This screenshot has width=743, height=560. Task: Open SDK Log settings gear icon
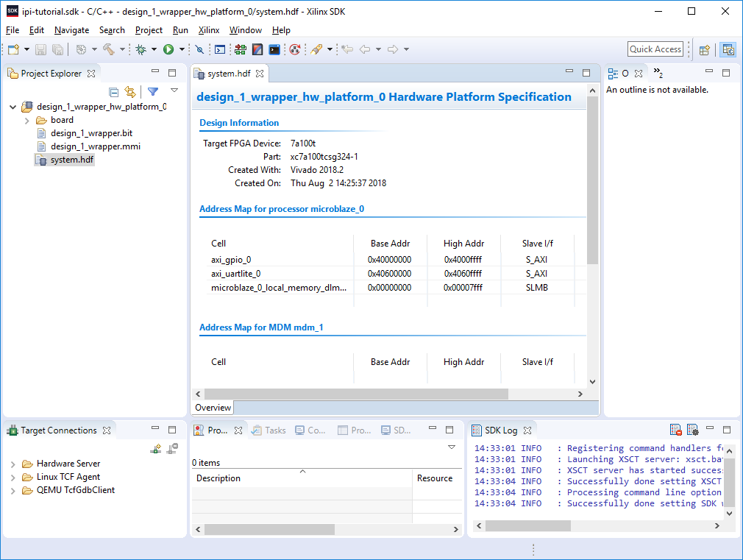click(692, 430)
